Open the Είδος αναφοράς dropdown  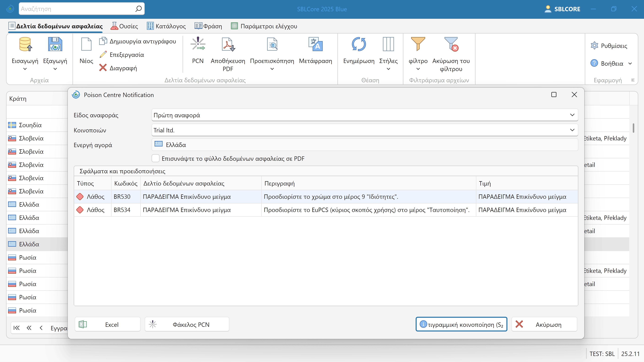pyautogui.click(x=572, y=115)
